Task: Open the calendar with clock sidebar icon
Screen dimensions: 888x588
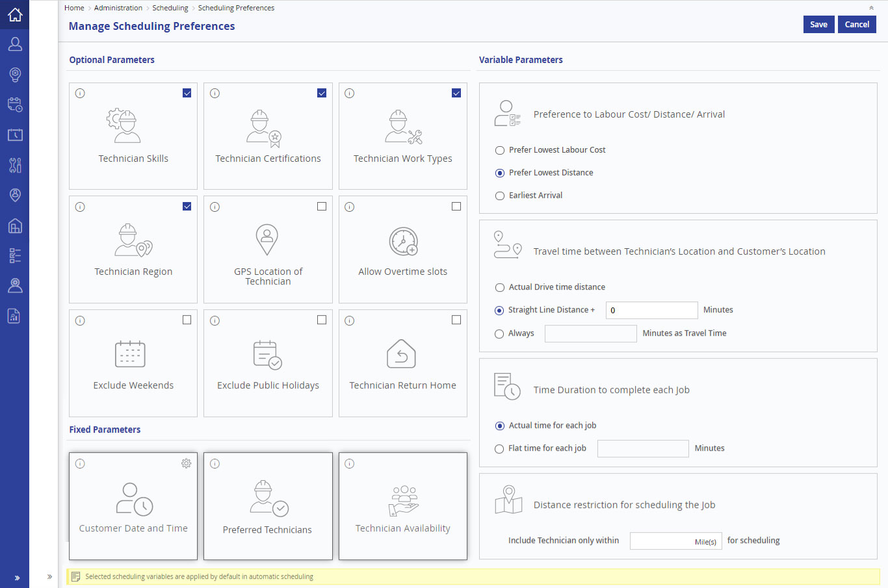Action: 15,104
